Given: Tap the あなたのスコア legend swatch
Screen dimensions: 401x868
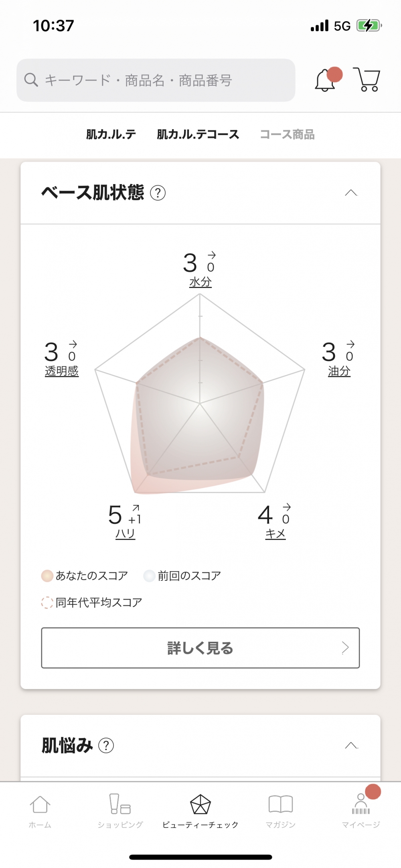Looking at the screenshot, I should (47, 576).
